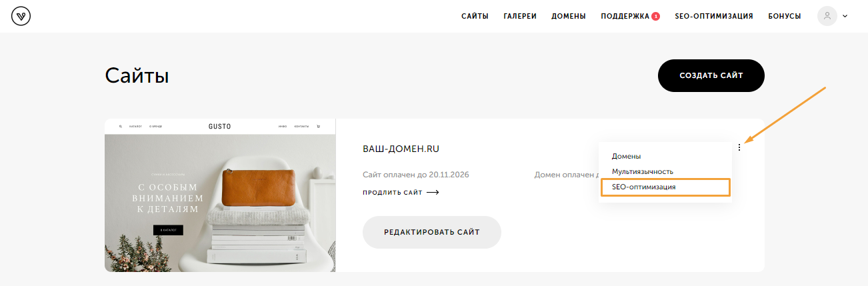Screen dimensions: 868x286
Task: Open SEO-оптимизация in top navigation
Action: (714, 16)
